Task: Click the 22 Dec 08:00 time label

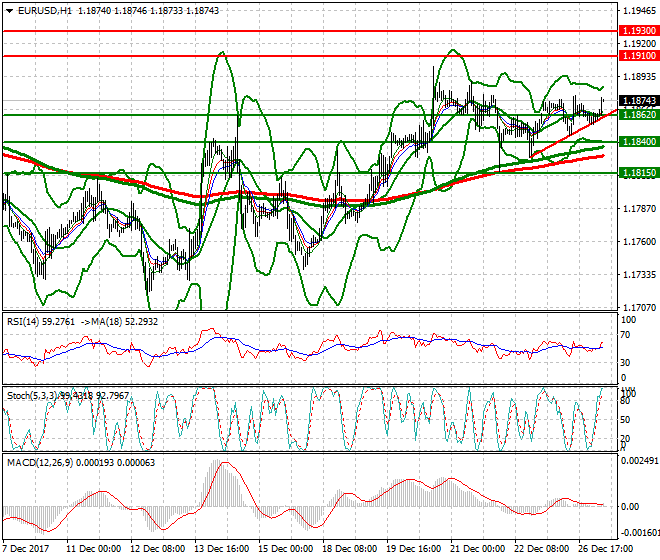Action: coord(541,549)
